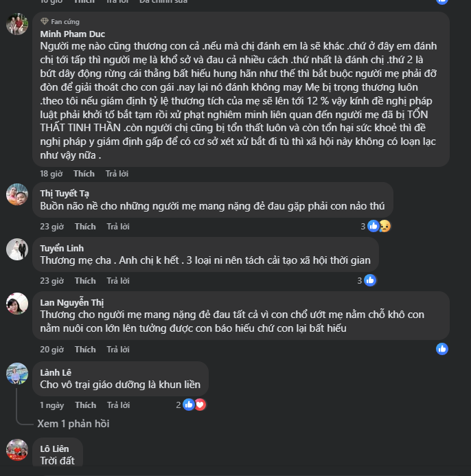Click the heart reaction icon on Lành Lê's comment
Screen dimensions: 471x476
[200, 405]
